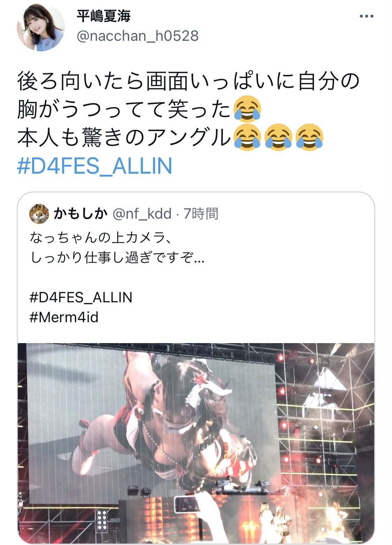Open the 7時間 timestamp

point(201,213)
